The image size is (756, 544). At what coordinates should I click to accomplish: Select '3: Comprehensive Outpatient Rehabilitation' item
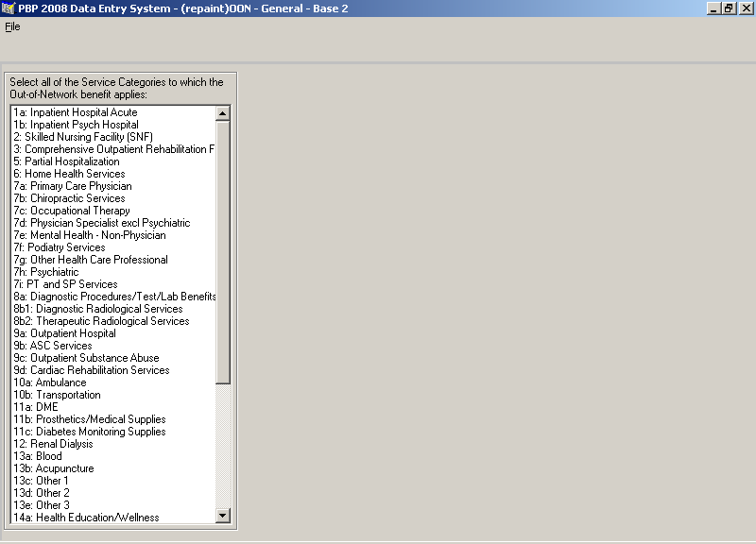[113, 149]
